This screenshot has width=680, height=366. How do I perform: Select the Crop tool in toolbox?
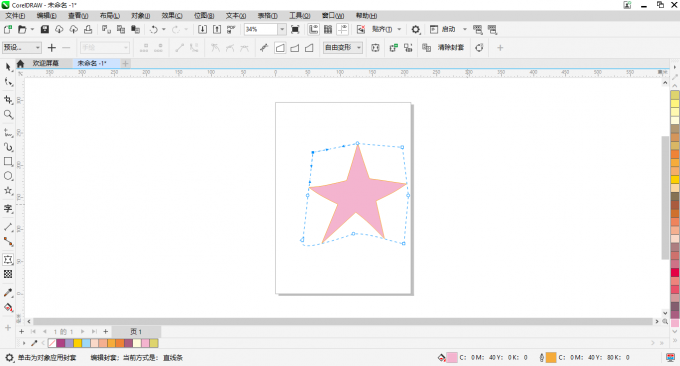click(x=8, y=100)
